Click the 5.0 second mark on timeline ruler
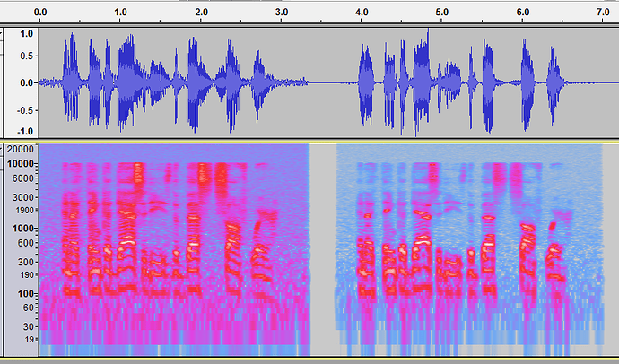The image size is (619, 364). pos(442,13)
